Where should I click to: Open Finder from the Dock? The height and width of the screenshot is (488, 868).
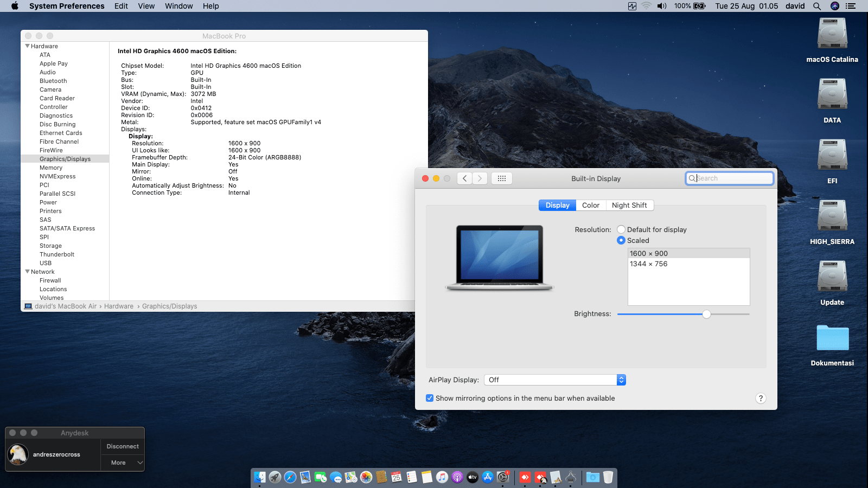point(260,477)
